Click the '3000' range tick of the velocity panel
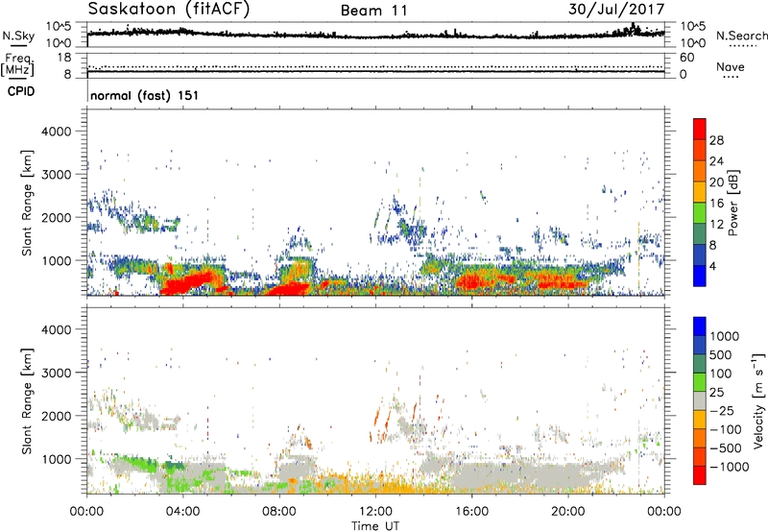The image size is (768, 532). tap(56, 373)
